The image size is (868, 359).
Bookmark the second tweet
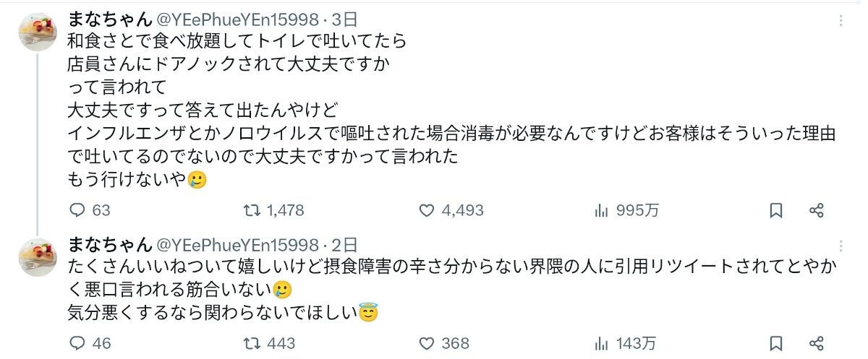(776, 343)
